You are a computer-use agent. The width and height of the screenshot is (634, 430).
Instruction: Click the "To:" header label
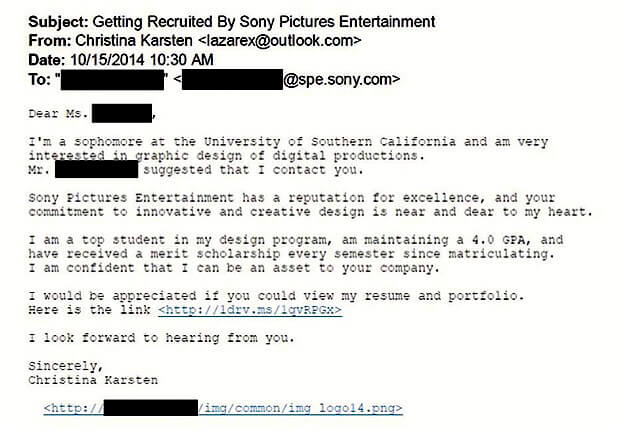pos(40,78)
